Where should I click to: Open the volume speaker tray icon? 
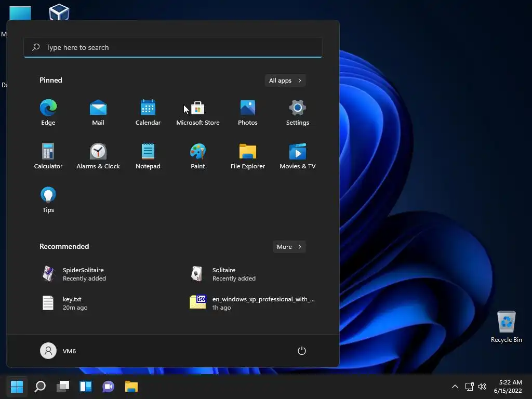coord(482,387)
